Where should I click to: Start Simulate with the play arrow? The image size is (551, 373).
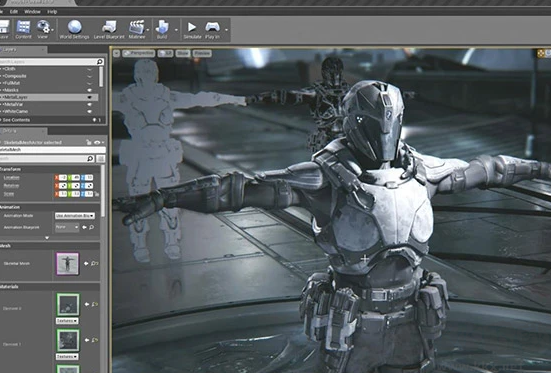click(192, 27)
